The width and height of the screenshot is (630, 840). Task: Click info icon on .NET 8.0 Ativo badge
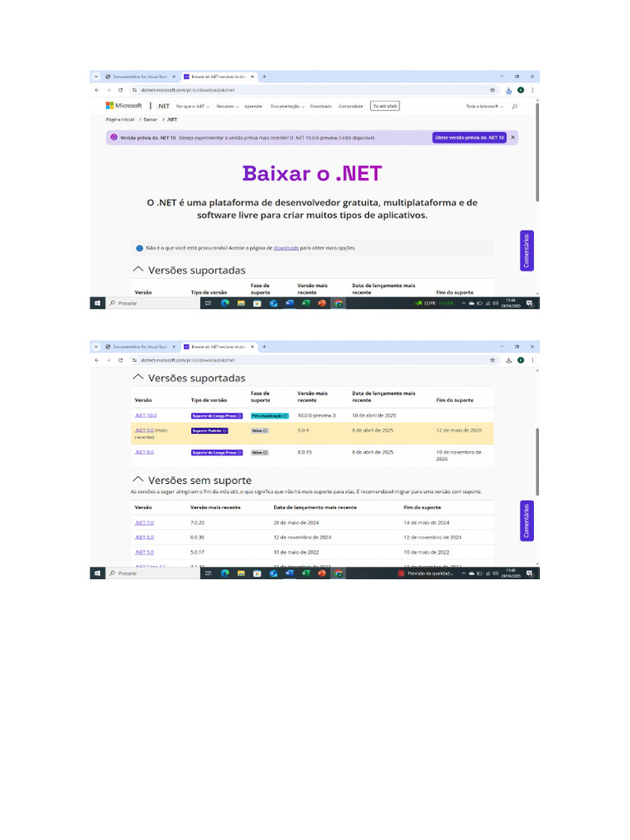266,453
